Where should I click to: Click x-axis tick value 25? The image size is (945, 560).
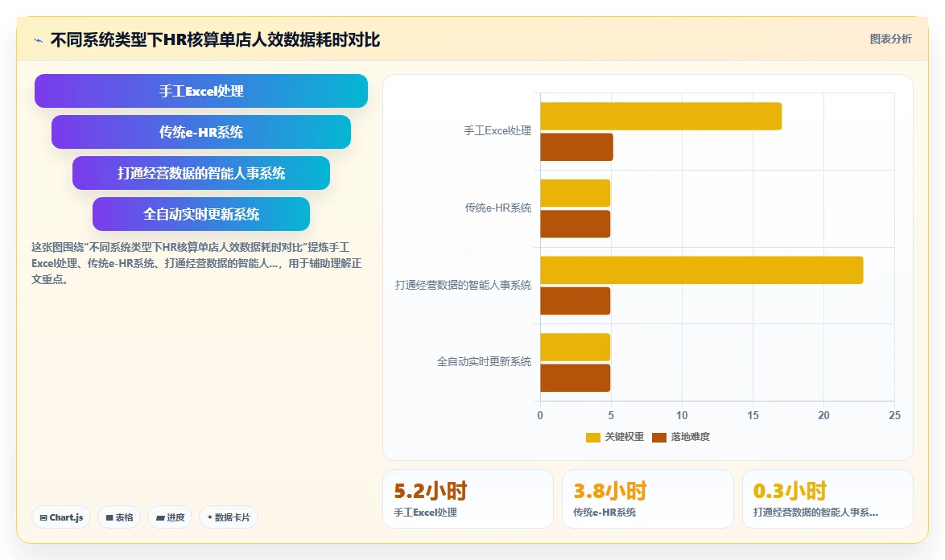click(x=894, y=415)
